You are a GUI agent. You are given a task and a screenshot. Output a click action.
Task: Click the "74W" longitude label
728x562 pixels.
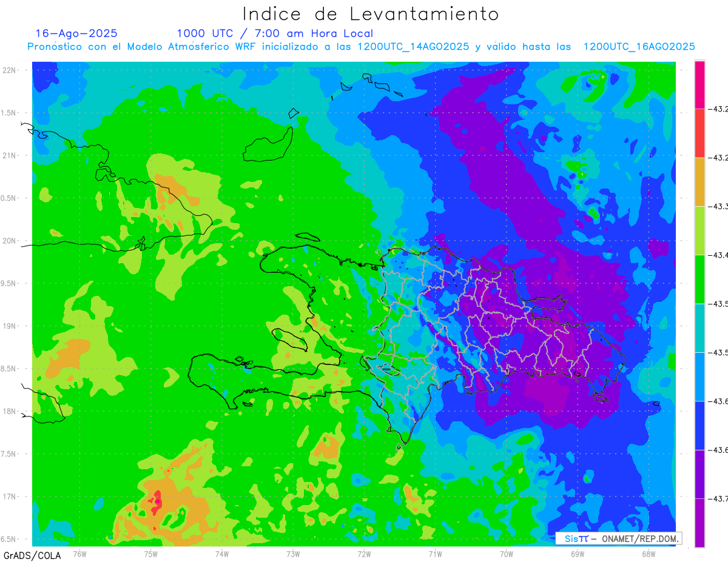click(221, 554)
